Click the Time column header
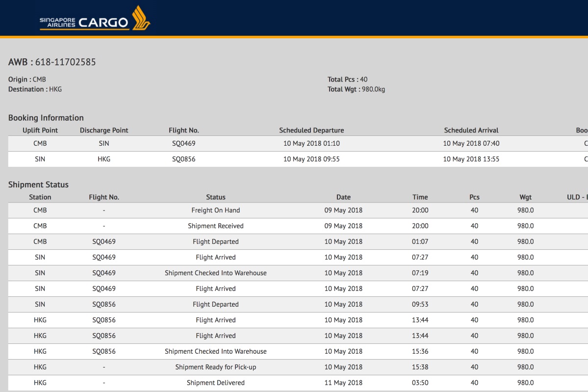 pyautogui.click(x=420, y=197)
